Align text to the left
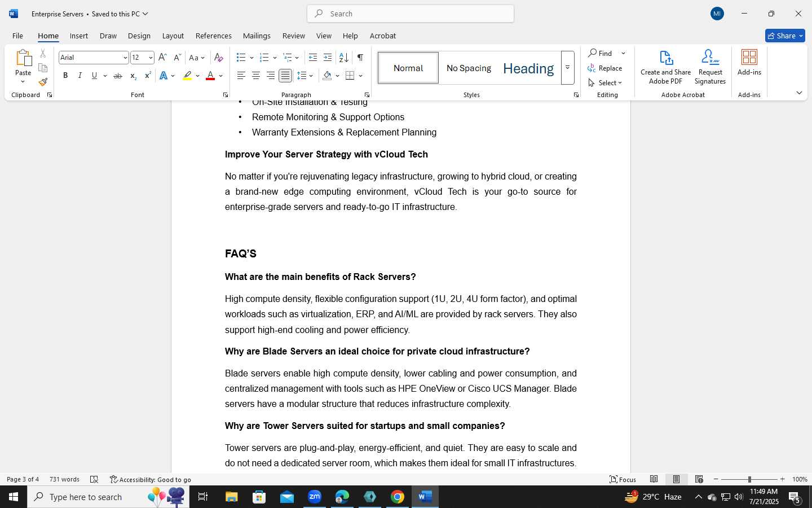 click(241, 76)
